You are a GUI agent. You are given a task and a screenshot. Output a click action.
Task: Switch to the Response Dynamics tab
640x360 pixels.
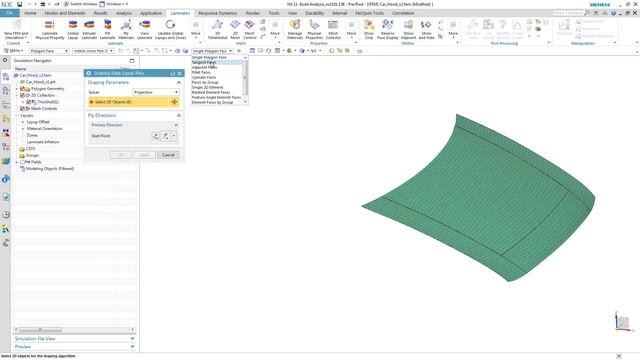tap(218, 13)
